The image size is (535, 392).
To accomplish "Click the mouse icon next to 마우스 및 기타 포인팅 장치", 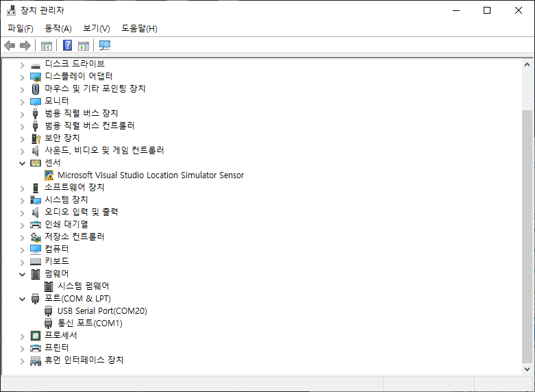I will [36, 89].
